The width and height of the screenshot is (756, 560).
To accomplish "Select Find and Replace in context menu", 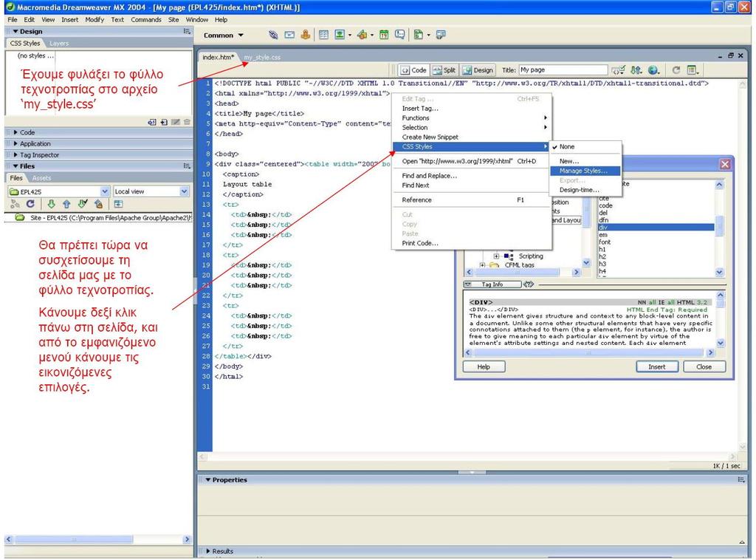I will coord(429,176).
